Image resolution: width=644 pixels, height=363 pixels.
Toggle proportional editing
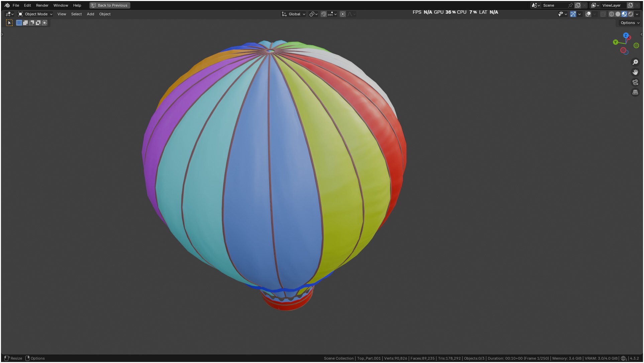coord(342,14)
